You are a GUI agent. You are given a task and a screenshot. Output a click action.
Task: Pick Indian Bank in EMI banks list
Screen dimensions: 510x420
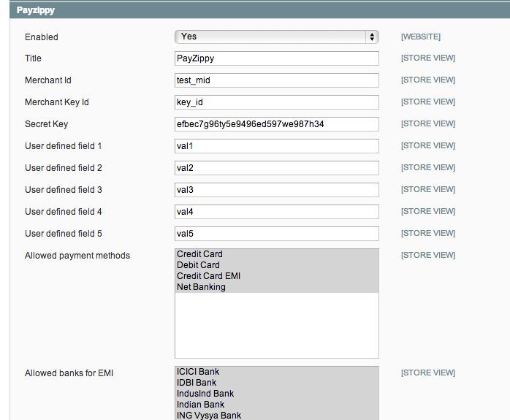pyautogui.click(x=201, y=405)
